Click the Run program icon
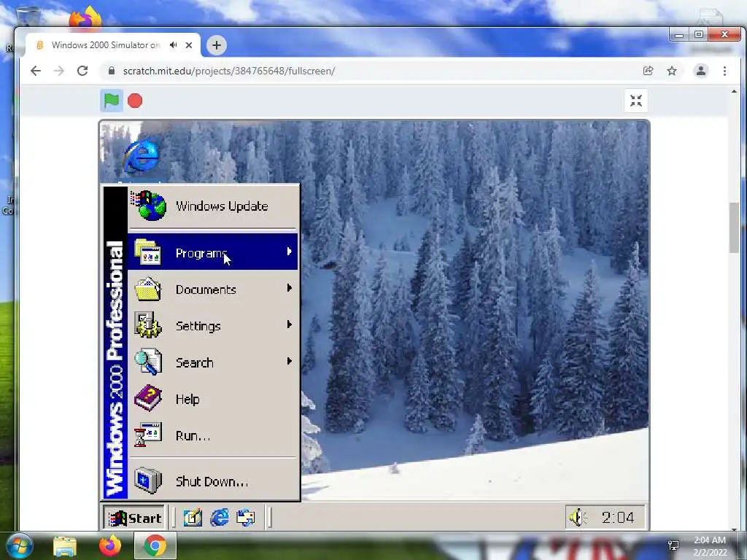This screenshot has width=747, height=560. tap(147, 435)
